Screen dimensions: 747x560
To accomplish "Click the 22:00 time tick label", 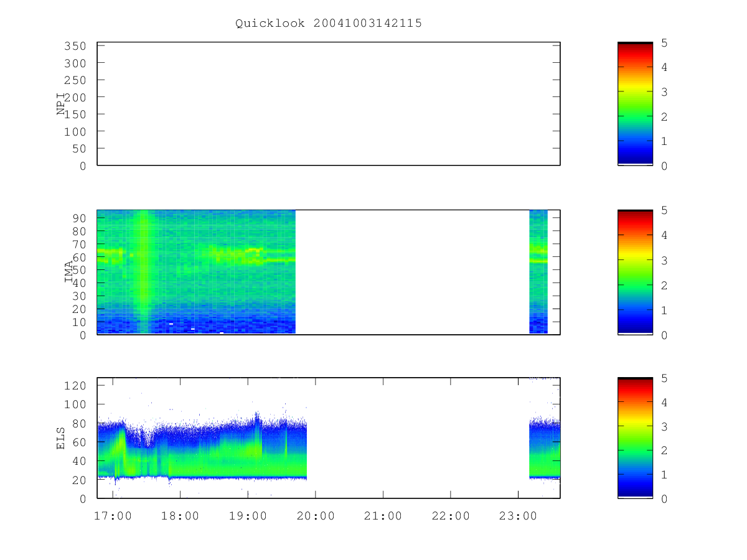I will [450, 516].
